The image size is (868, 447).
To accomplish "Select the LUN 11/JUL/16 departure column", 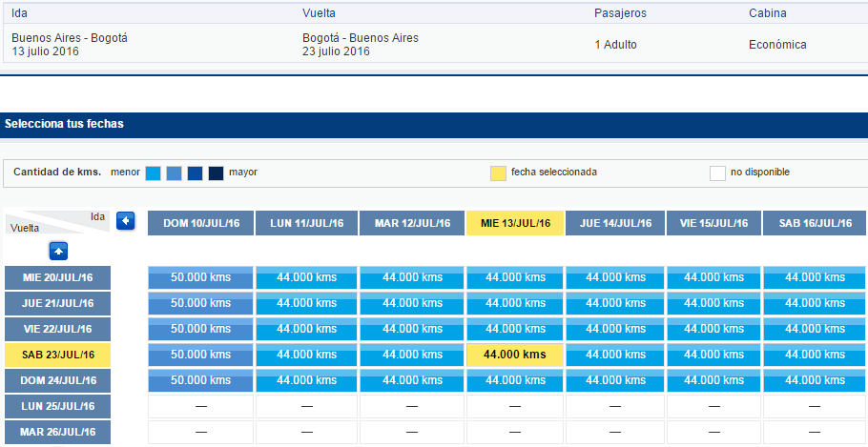I will 307,223.
